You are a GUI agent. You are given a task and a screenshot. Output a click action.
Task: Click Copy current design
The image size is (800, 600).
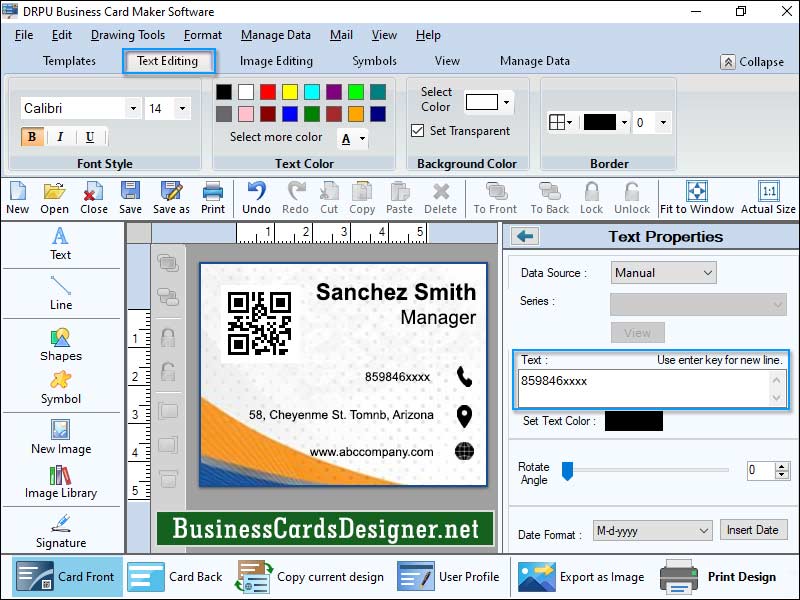[310, 577]
